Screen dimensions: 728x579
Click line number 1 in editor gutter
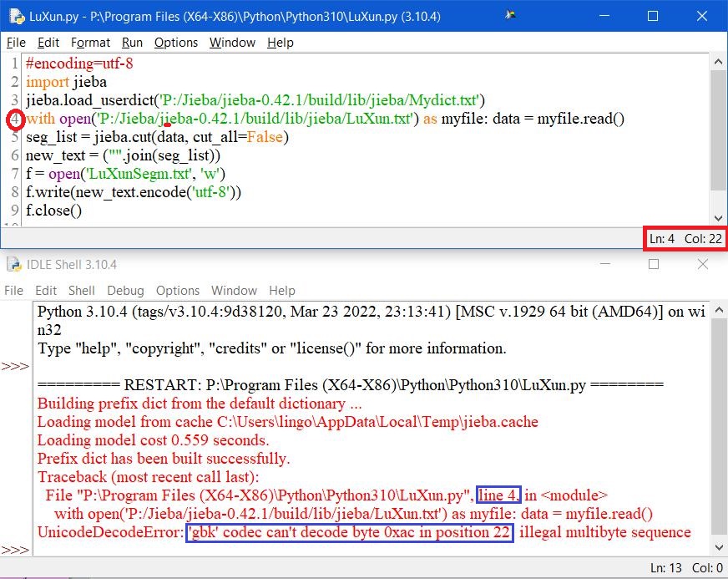[x=15, y=63]
